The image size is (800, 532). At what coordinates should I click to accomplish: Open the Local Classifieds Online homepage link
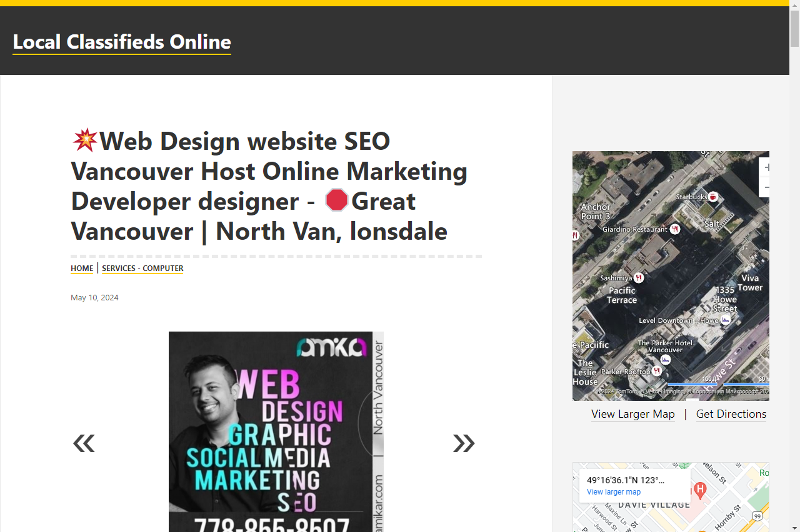122,42
